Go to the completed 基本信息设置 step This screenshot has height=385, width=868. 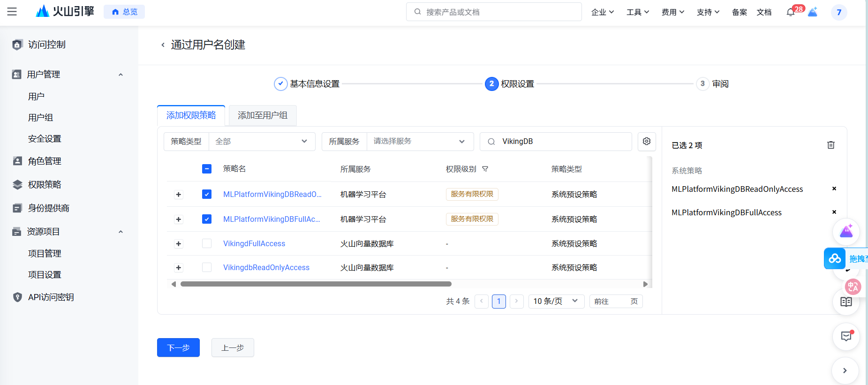coord(307,84)
